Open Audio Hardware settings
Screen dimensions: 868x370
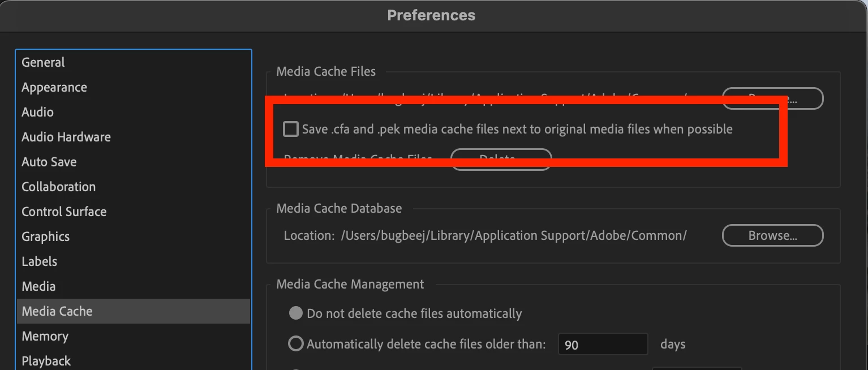66,137
